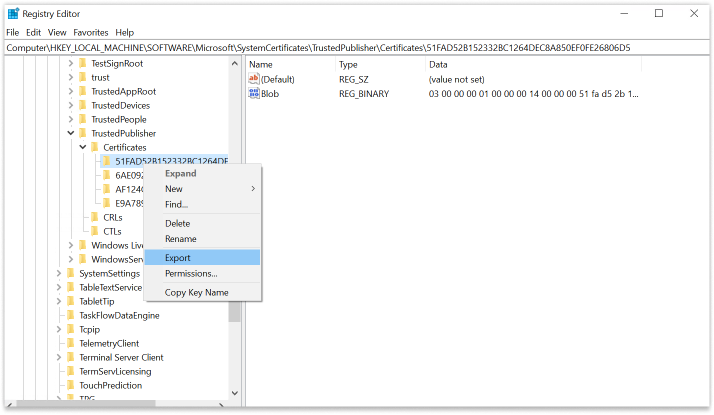Click the (value not set) data cell
This screenshot has height=415, width=714.
tap(456, 80)
